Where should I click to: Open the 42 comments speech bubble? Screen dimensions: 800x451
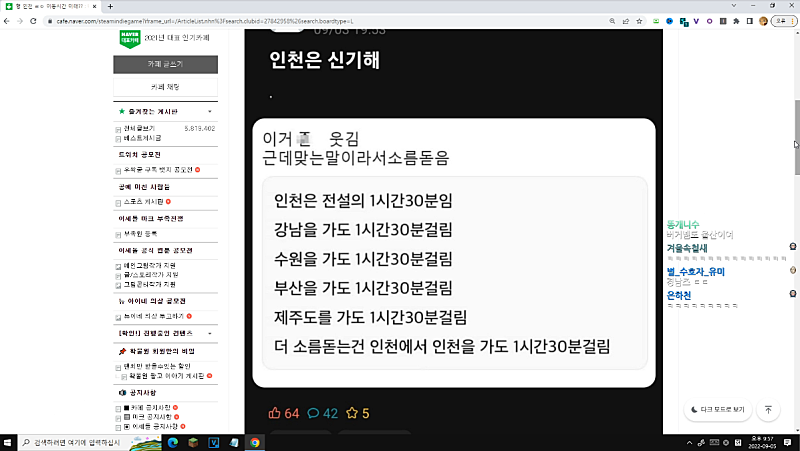click(322, 413)
